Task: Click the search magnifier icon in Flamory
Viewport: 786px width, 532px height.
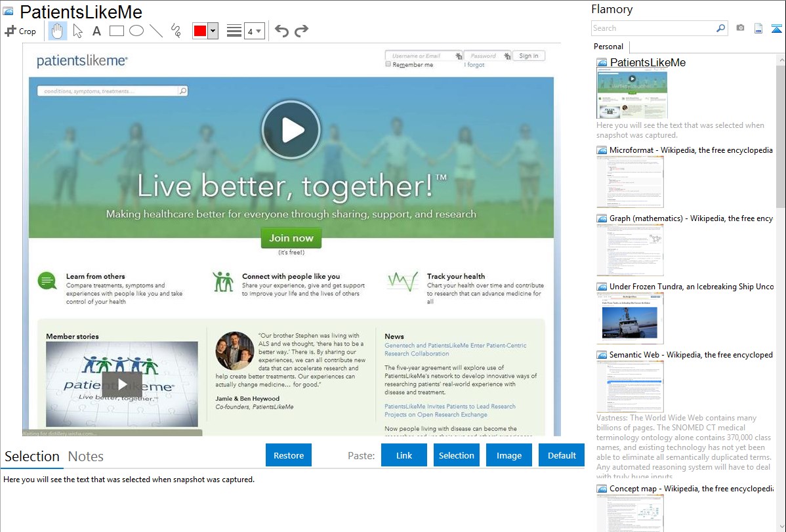Action: [721, 28]
